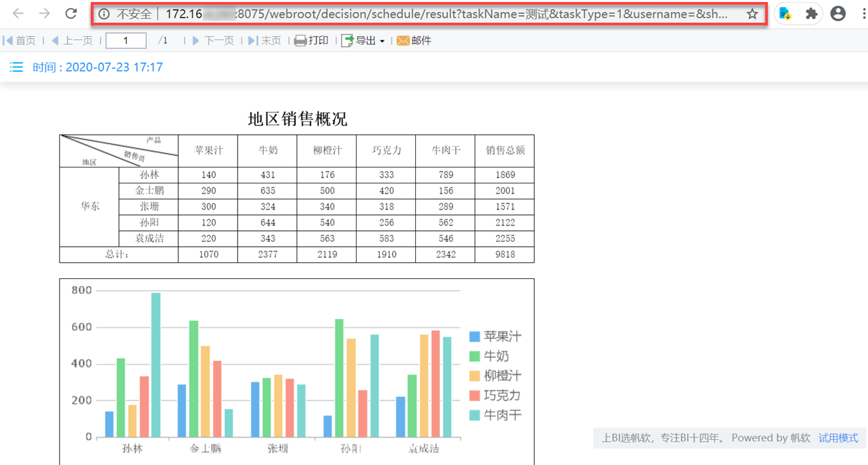Click the blue 苹果汁 bar for 张珊
The height and width of the screenshot is (465, 868).
click(254, 410)
